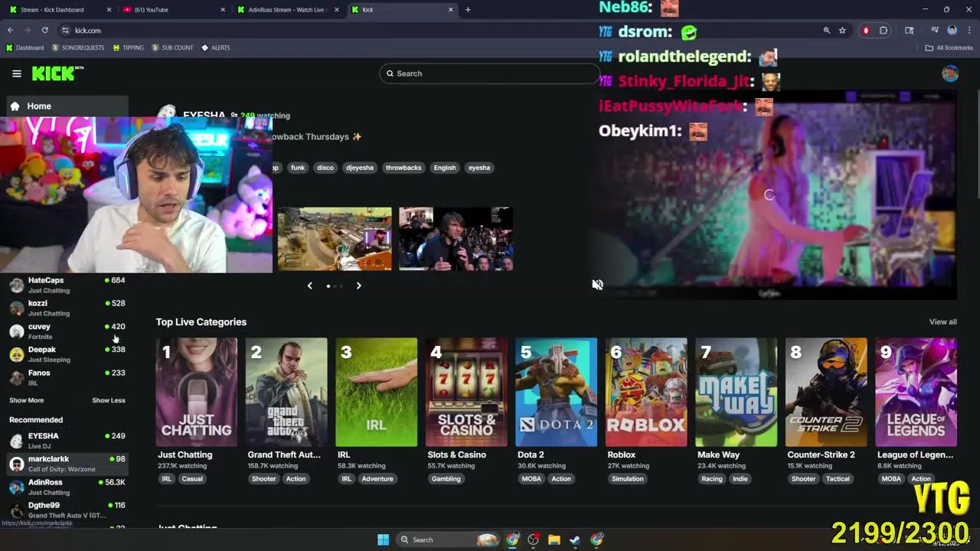Open a new browser tab
980x551 pixels.
point(468,10)
